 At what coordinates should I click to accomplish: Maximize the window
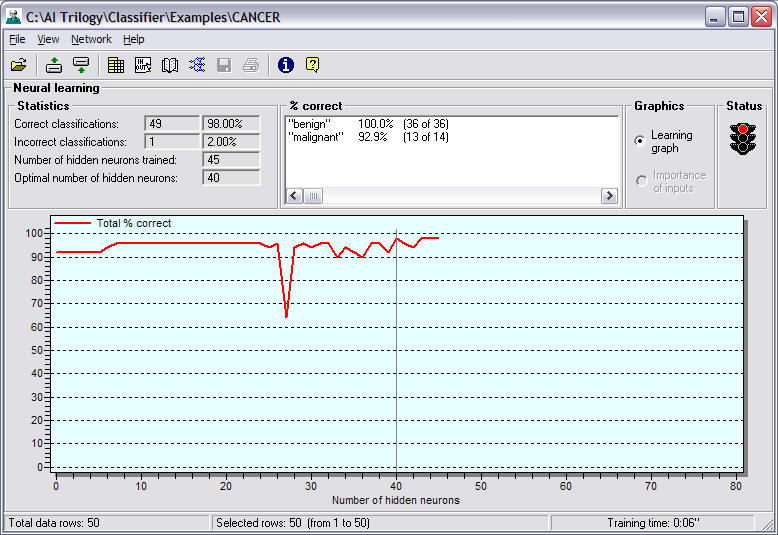point(738,17)
